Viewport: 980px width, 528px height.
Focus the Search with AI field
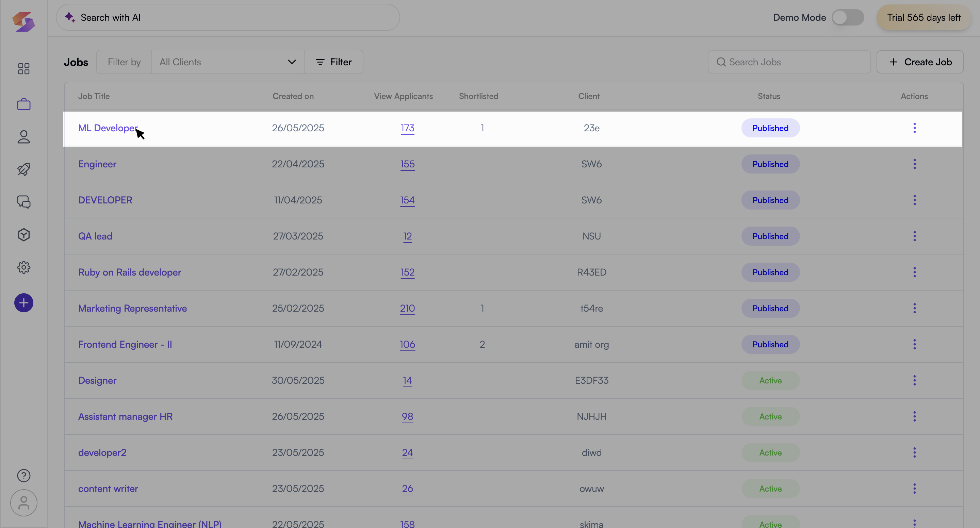(228, 17)
